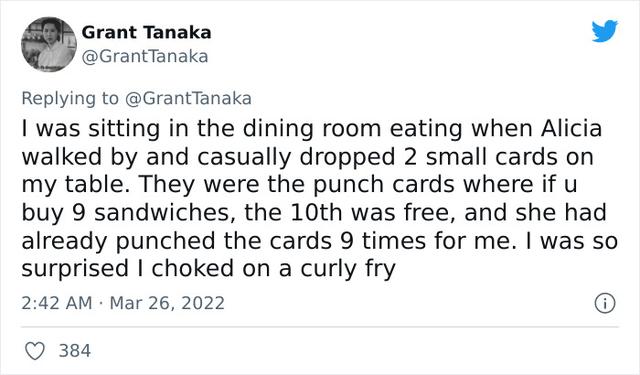The width and height of the screenshot is (640, 375).
Task: Click the display name Grant Tanaka
Action: (146, 33)
